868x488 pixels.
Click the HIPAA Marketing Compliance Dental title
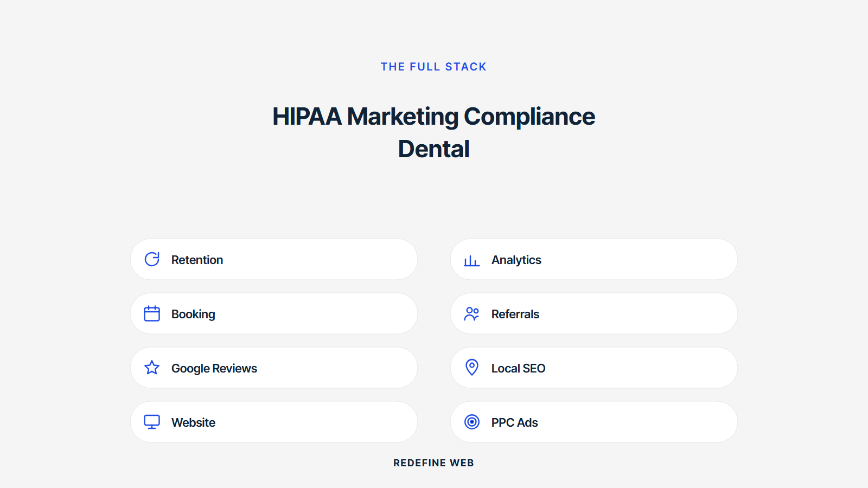click(433, 133)
